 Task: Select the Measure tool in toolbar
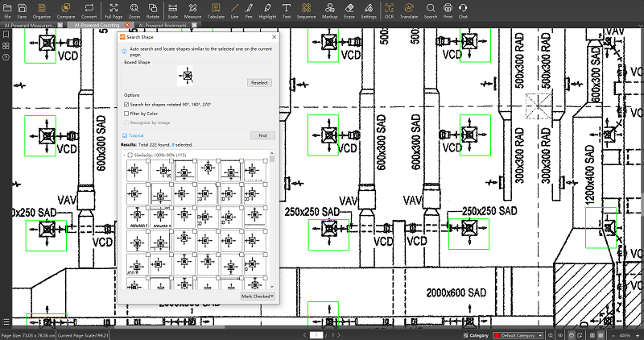[x=192, y=10]
